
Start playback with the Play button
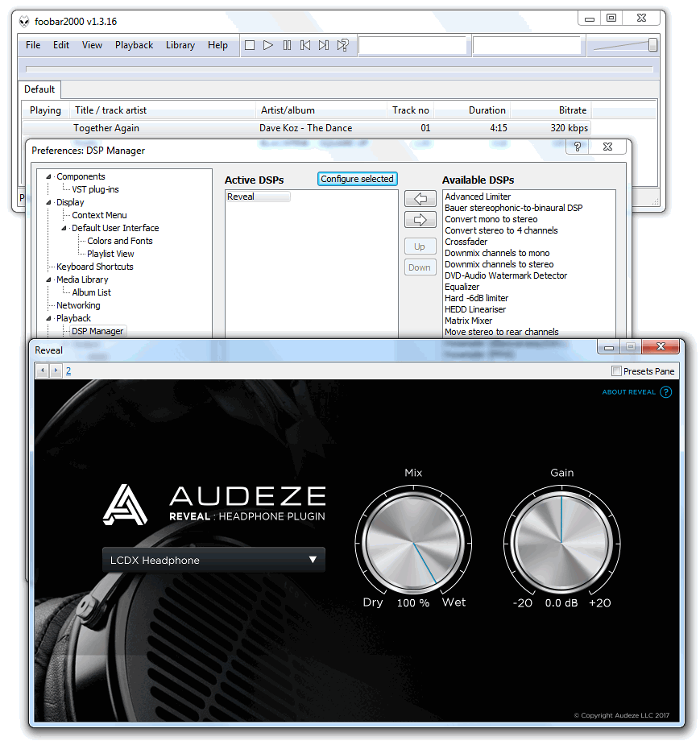pyautogui.click(x=268, y=45)
